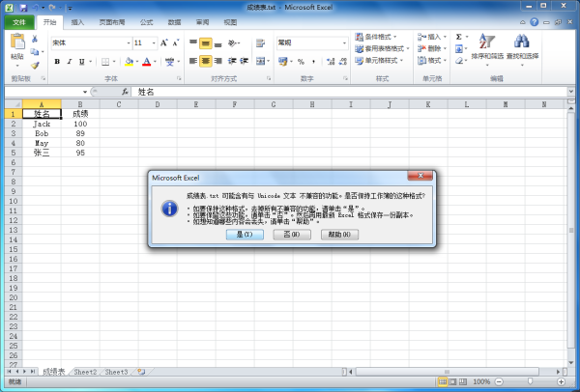Click the Increase Font Size icon
The width and height of the screenshot is (580, 392).
164,42
